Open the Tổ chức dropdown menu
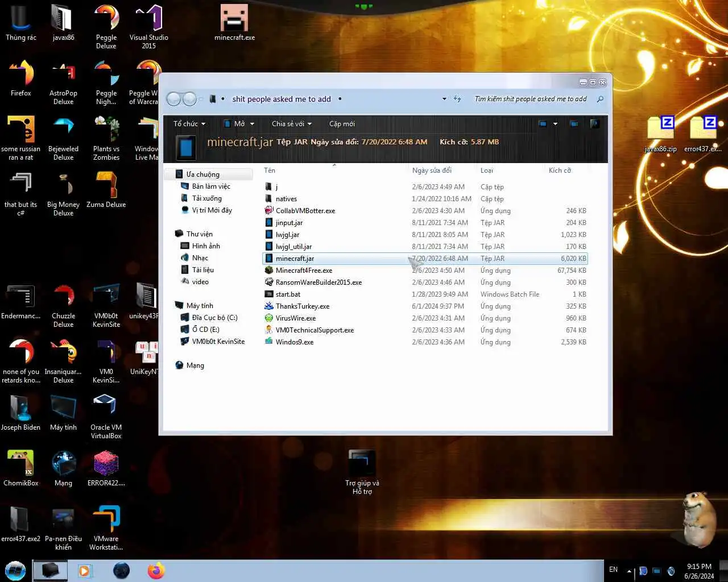 pos(189,123)
